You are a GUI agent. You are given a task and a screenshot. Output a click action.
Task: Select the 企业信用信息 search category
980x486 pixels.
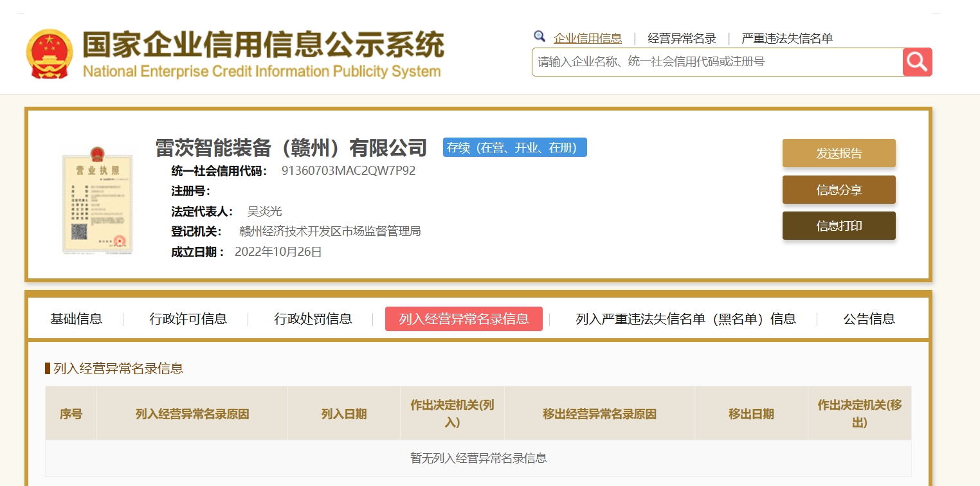point(588,38)
